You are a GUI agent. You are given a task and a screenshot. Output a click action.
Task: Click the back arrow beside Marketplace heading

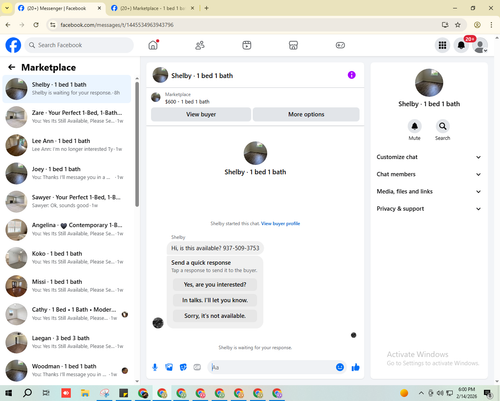pos(12,67)
